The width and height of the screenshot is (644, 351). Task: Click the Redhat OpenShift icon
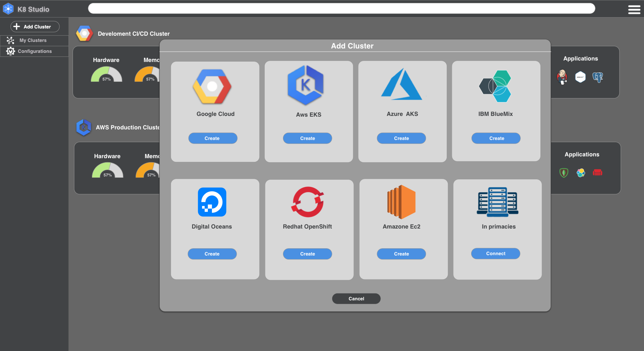307,202
